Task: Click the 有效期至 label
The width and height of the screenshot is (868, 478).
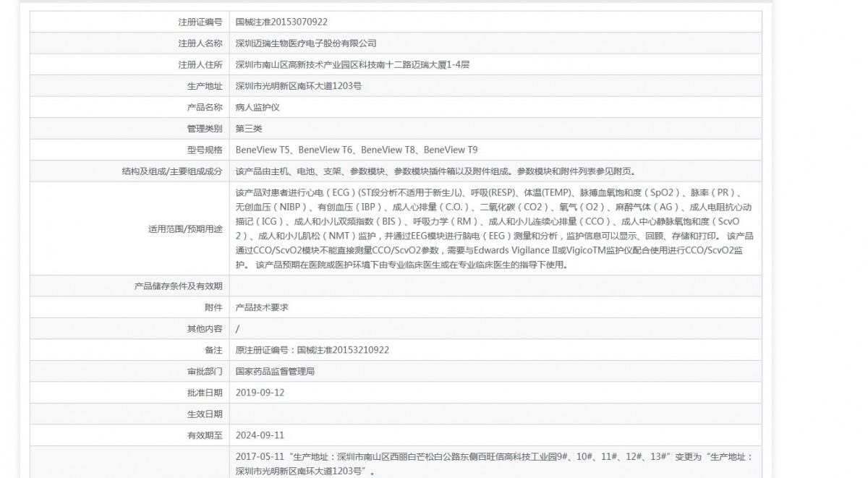Action: point(205,435)
